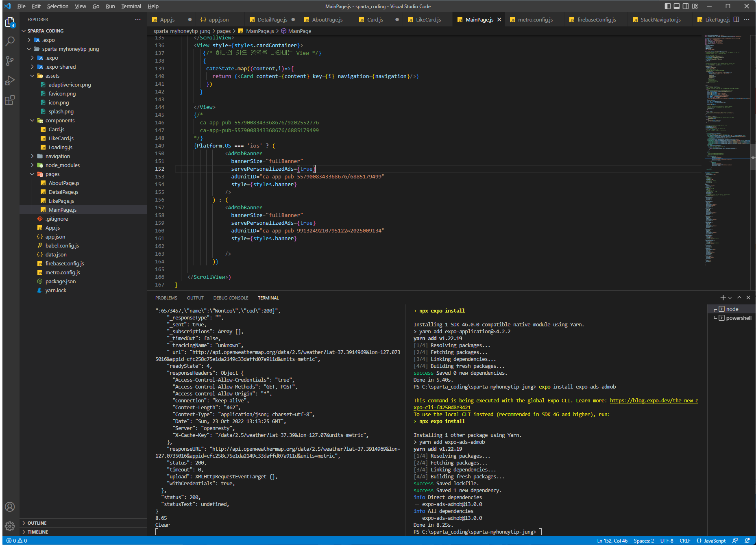Click the errors and warnings status indicator
This screenshot has width=756, height=545.
tap(17, 541)
